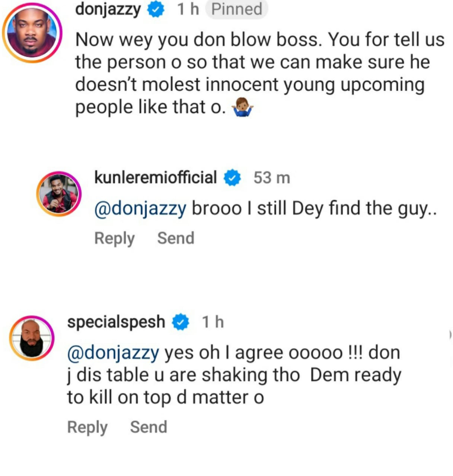Screen dimensions: 453x476
Task: Open donjazzy's profile picture
Action: click(x=32, y=32)
